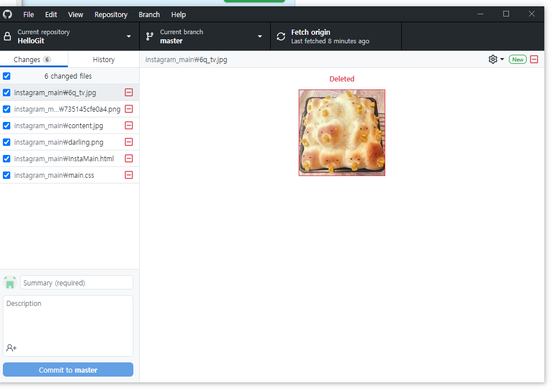Select the instagram_main₩content.jpg file row

70,125
